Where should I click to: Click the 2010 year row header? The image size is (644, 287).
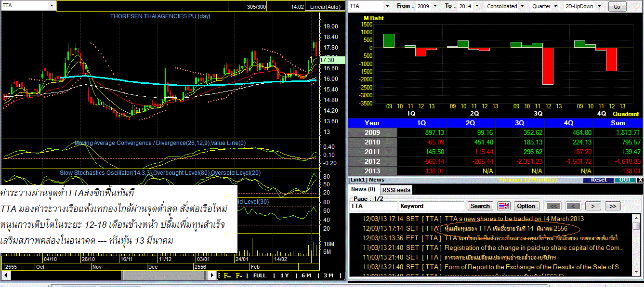coord(372,142)
